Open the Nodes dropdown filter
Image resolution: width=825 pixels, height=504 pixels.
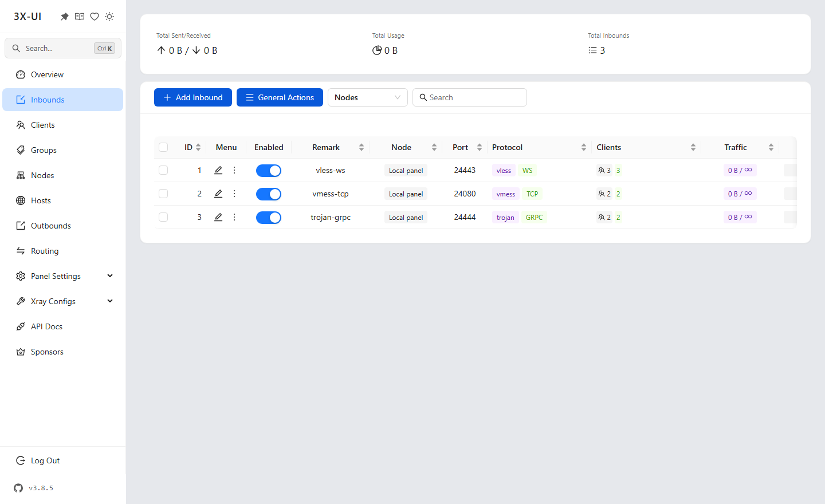pos(368,97)
